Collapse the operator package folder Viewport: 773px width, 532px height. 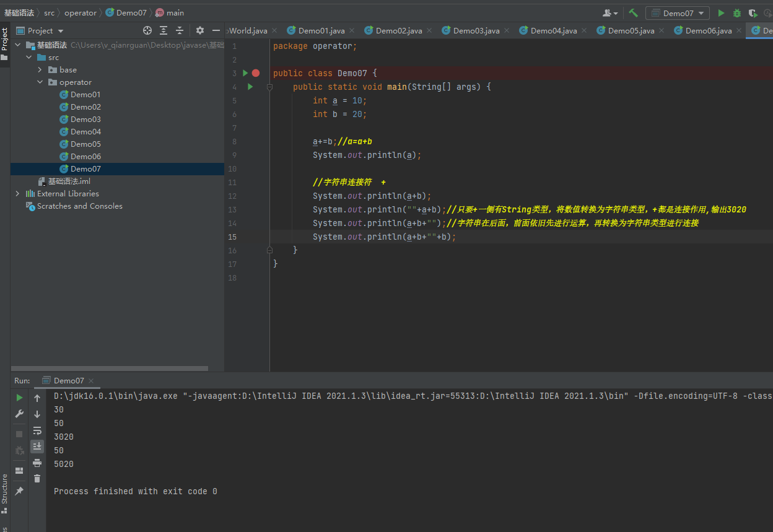[40, 82]
